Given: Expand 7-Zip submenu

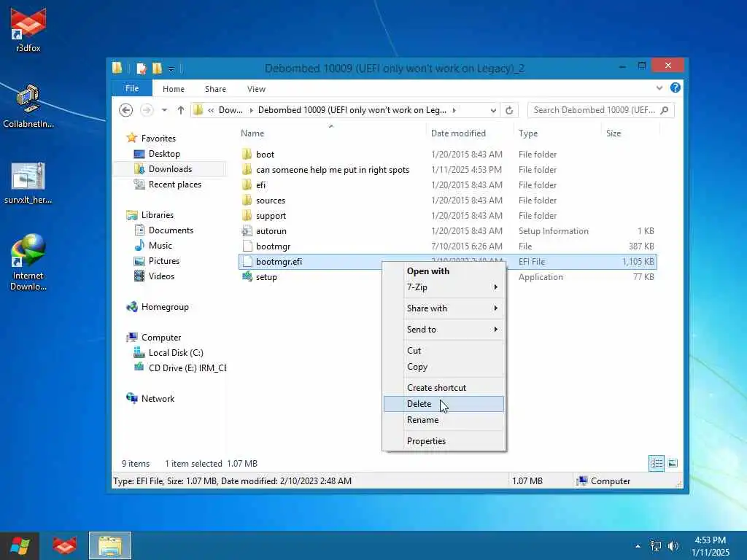Looking at the screenshot, I should (444, 287).
